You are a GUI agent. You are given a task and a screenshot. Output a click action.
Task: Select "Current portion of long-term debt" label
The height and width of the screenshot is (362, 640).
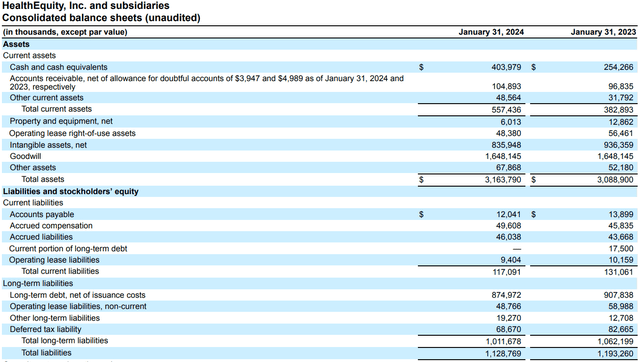tap(68, 249)
